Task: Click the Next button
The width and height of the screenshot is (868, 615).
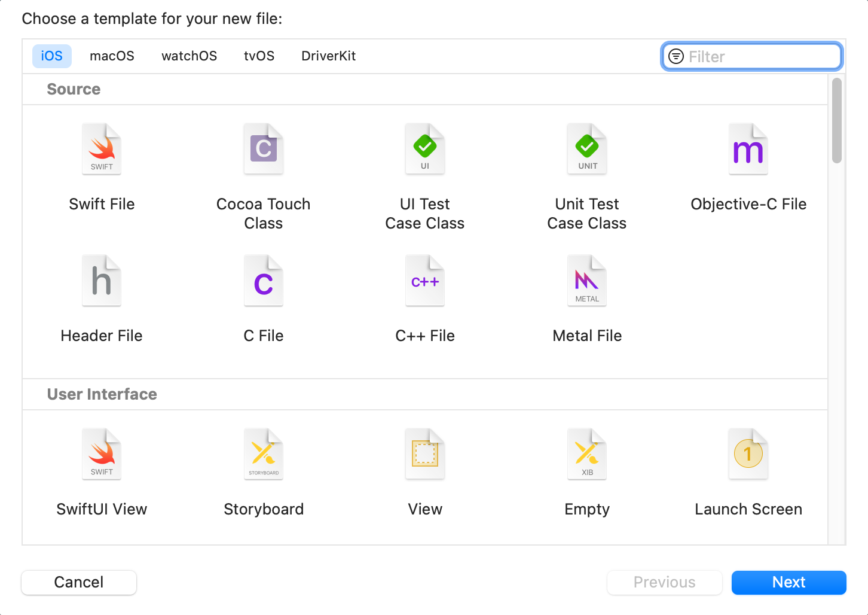Action: point(789,582)
